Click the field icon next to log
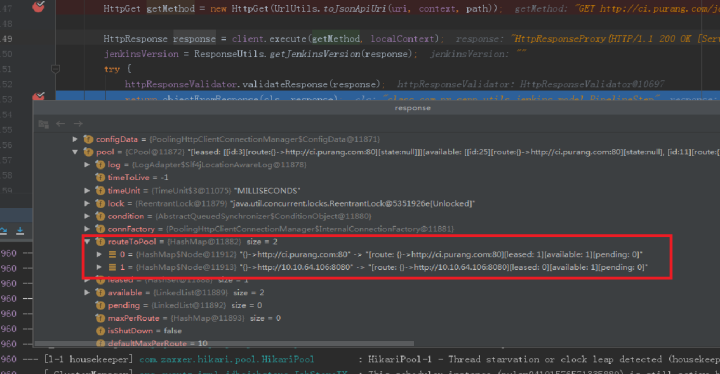This screenshot has width=720, height=374. click(100, 164)
